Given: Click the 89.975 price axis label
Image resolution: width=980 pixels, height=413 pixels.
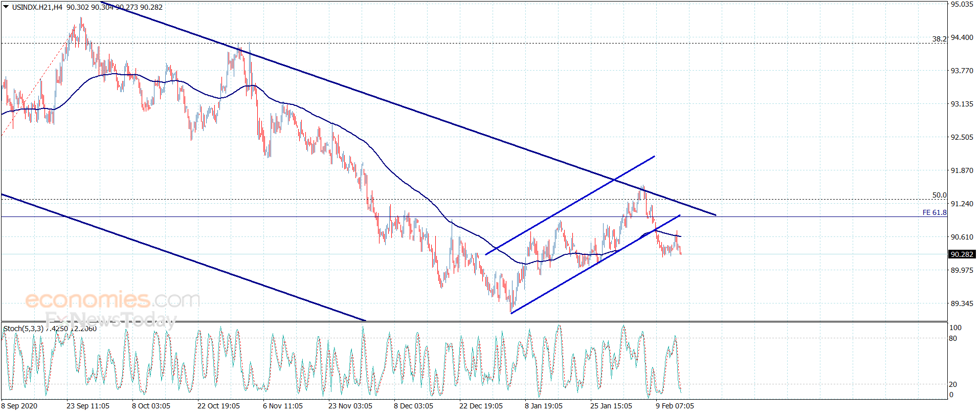Looking at the screenshot, I should pyautogui.click(x=962, y=270).
